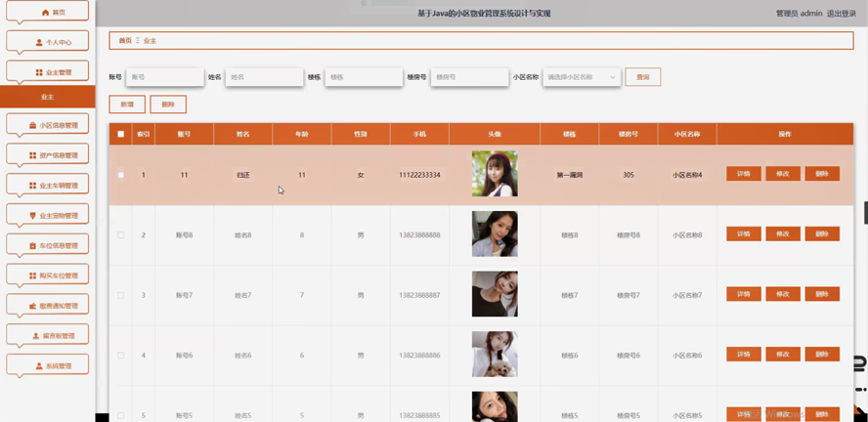The image size is (868, 422).
Task: Click the 查询 search button
Action: click(x=643, y=77)
